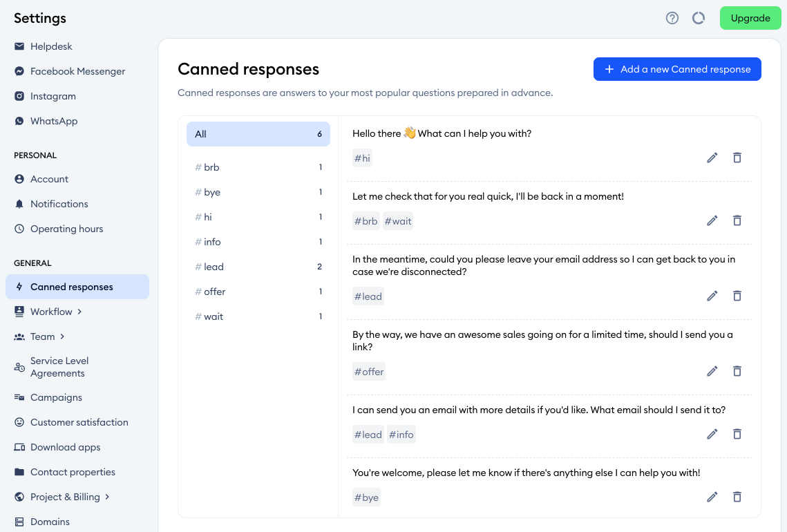Delete the "You're welcome" canned response
787x532 pixels.
[737, 497]
